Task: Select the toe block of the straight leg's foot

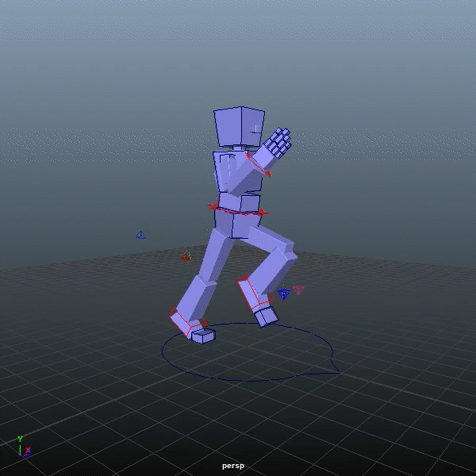Action: pyautogui.click(x=203, y=336)
